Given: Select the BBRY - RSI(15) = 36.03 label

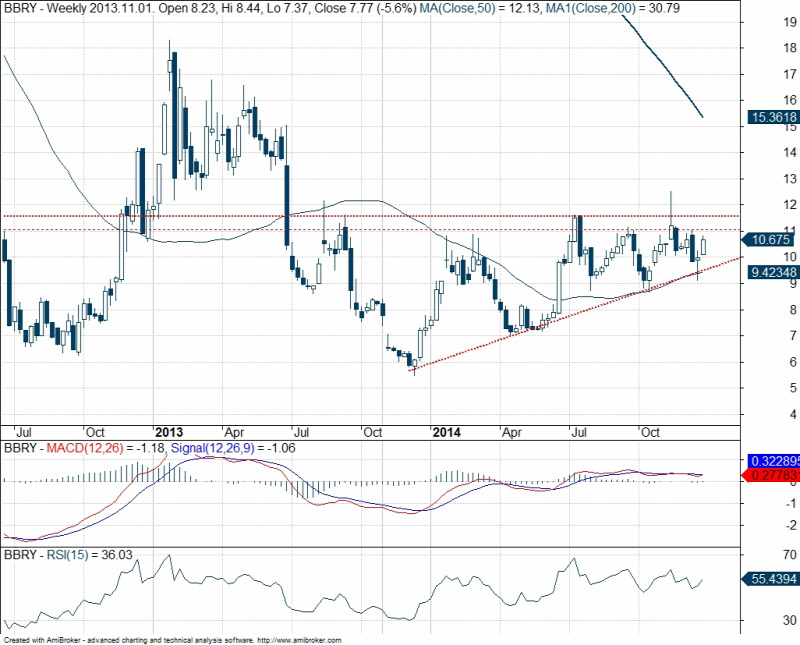Looking at the screenshot, I should [68, 555].
